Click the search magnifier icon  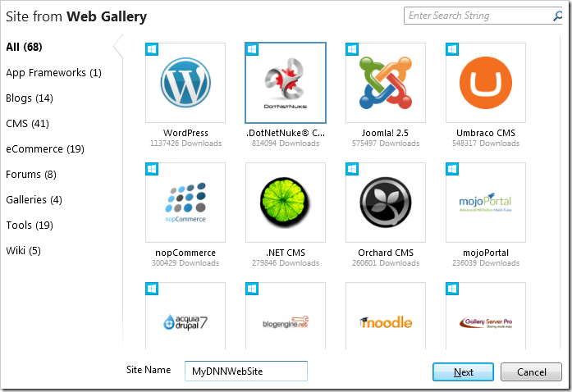(x=557, y=16)
